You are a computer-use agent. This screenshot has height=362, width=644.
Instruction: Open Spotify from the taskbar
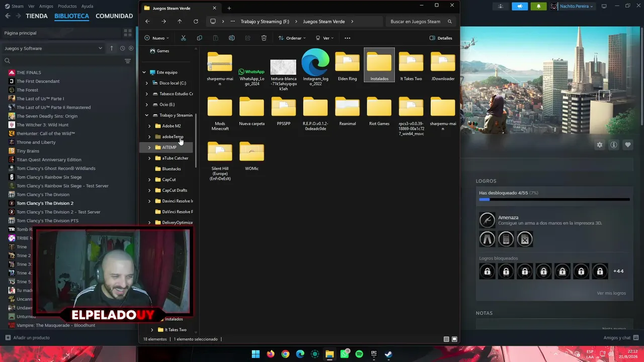[x=359, y=354]
